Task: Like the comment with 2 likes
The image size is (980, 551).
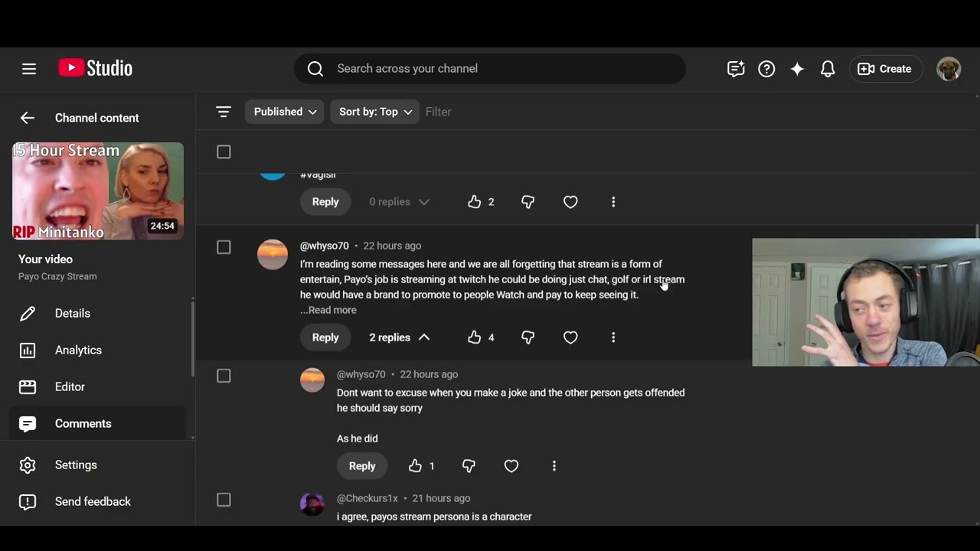Action: click(x=475, y=202)
